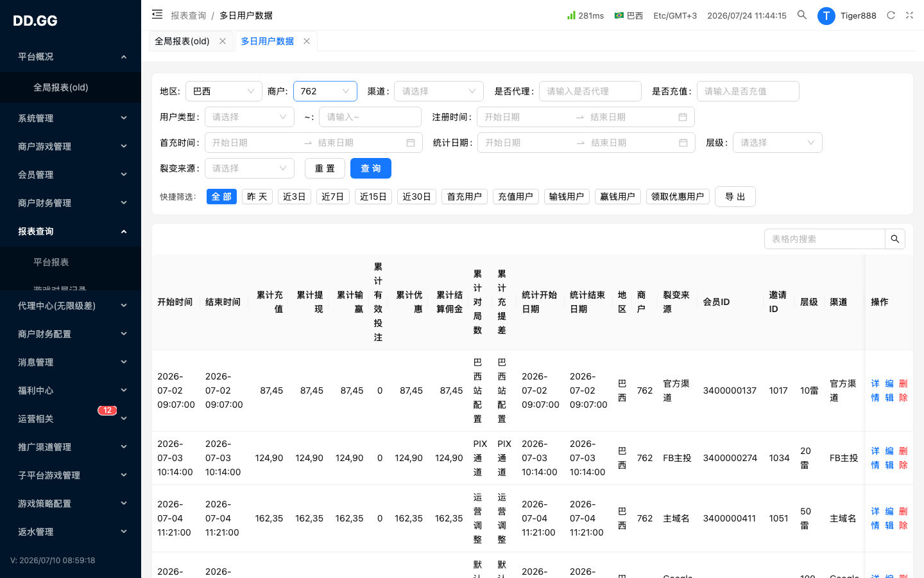Toggle fullscreen with the expand icon
This screenshot has height=578, width=924.
[909, 15]
